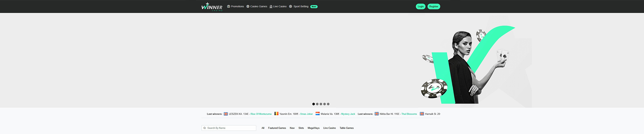Screen dimensions: 644x134
Task: Click the Belgian flag beside Yasmin Em.
Action: tap(276, 114)
